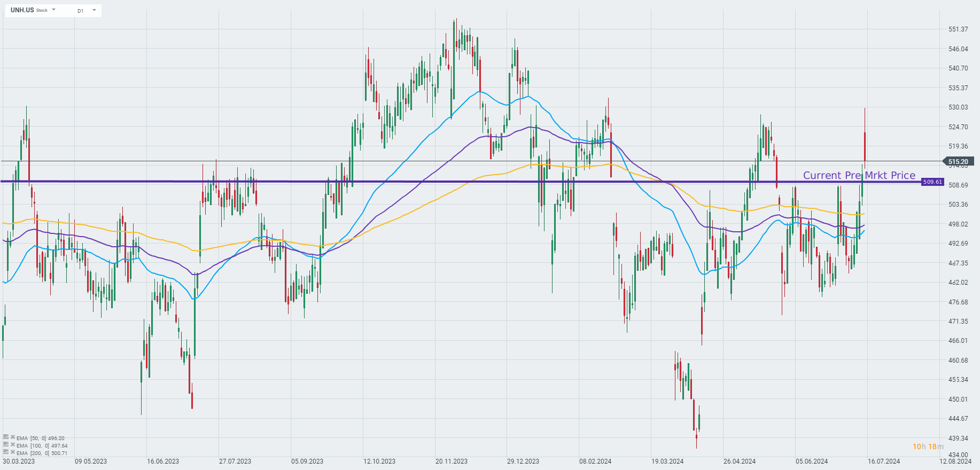This screenshot has width=980, height=470.
Task: Click the 16.07.2024 date axis label
Action: (884, 461)
